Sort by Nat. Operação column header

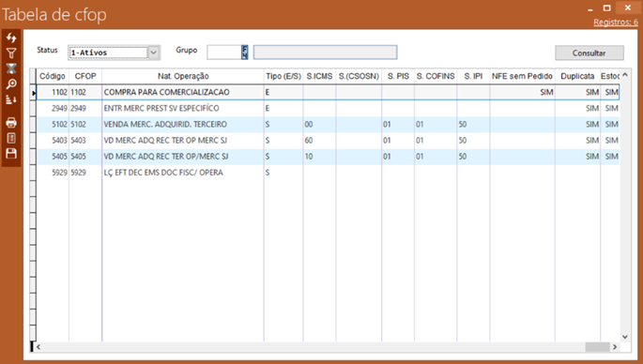(183, 76)
